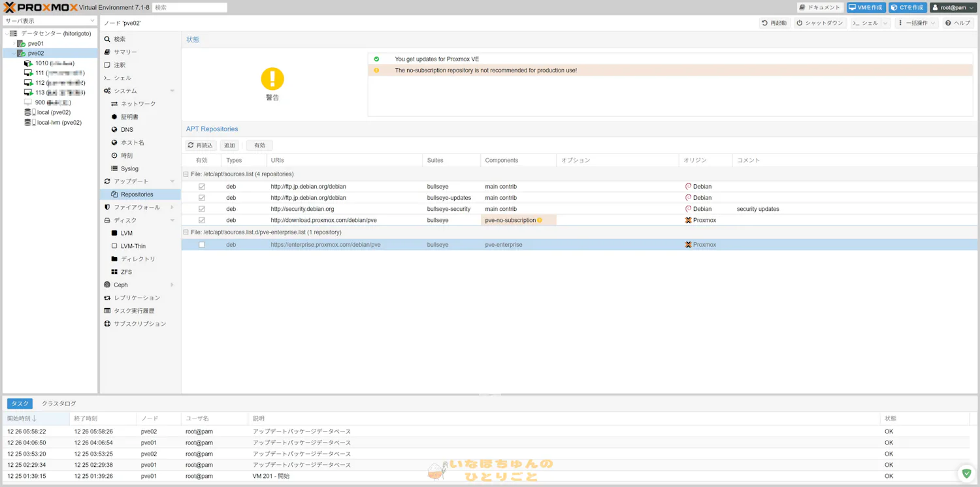The height and width of the screenshot is (487, 980).
Task: Click the 時刻 clock icon
Action: 114,155
